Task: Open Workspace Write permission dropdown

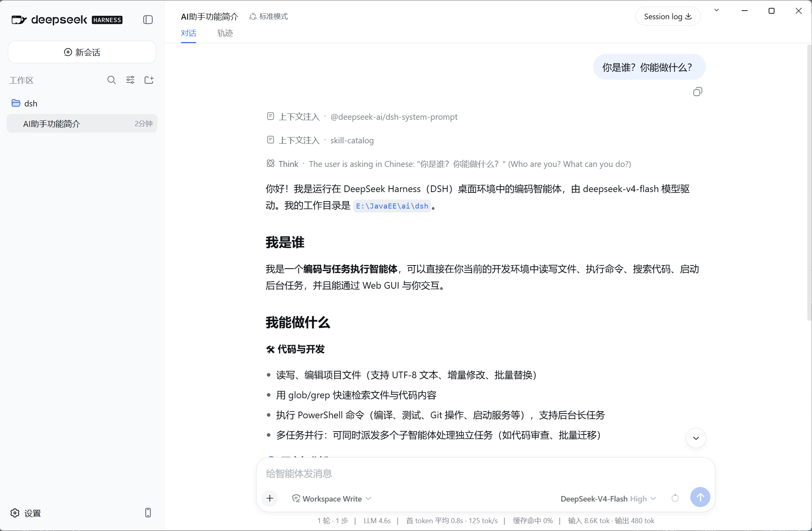Action: coord(332,498)
